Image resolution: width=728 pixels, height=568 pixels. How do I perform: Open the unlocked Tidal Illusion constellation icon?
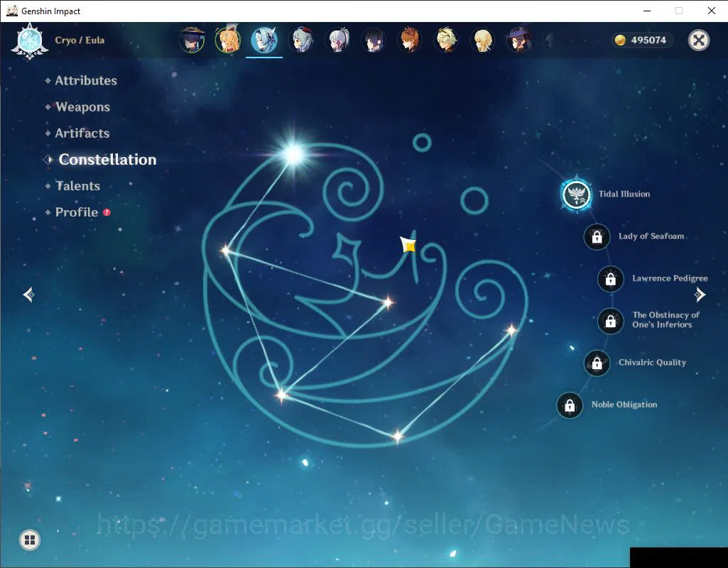pos(576,195)
